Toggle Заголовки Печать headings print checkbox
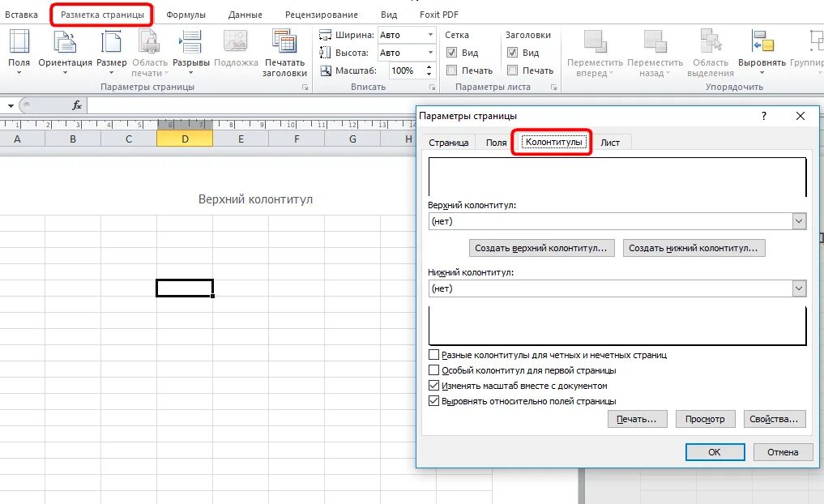The height and width of the screenshot is (504, 824). point(512,70)
